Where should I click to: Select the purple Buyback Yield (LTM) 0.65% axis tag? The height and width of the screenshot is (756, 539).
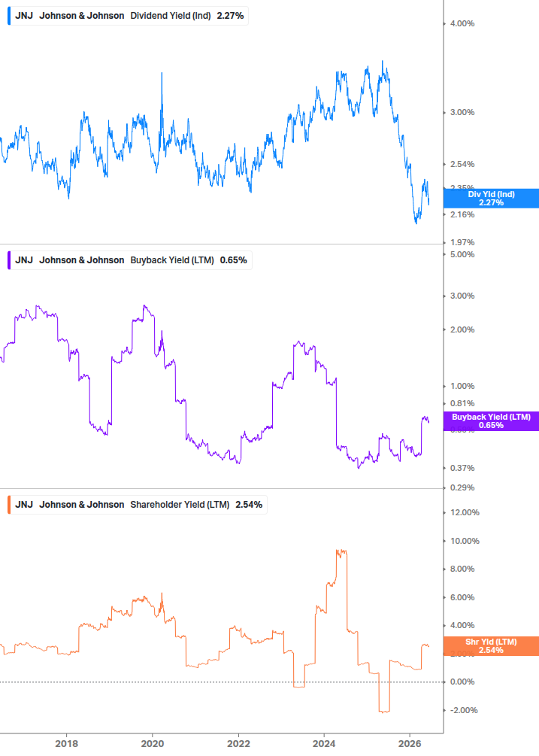[491, 421]
